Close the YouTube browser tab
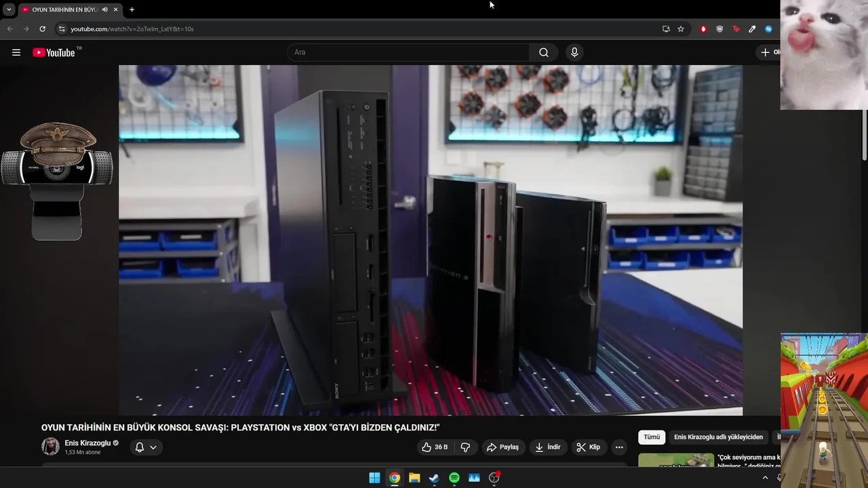The image size is (868, 488). click(116, 9)
